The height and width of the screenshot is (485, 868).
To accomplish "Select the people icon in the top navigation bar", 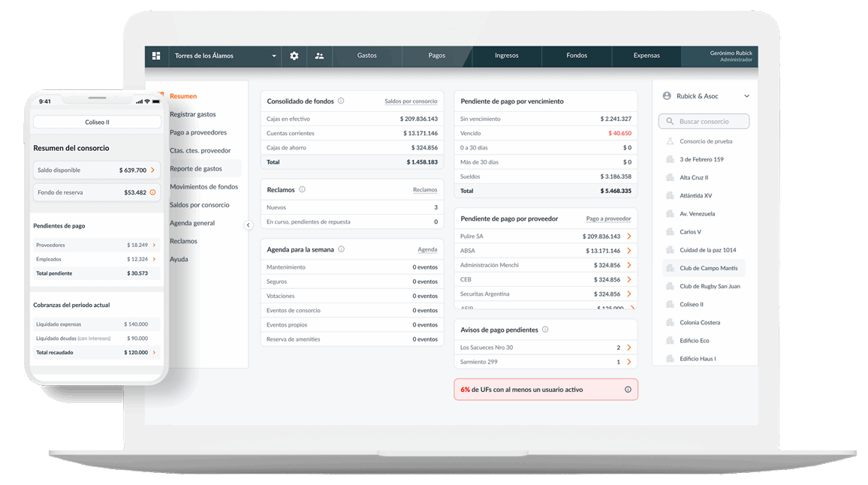I will click(x=319, y=56).
